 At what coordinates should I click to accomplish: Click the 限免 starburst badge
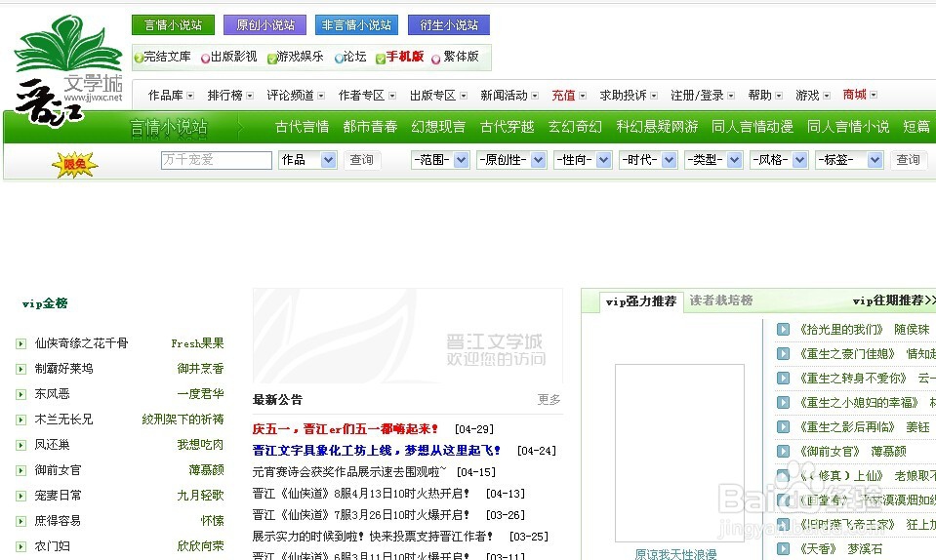pyautogui.click(x=74, y=164)
